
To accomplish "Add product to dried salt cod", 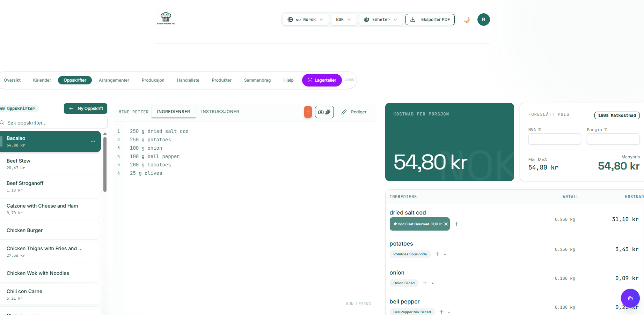I will [x=456, y=224].
